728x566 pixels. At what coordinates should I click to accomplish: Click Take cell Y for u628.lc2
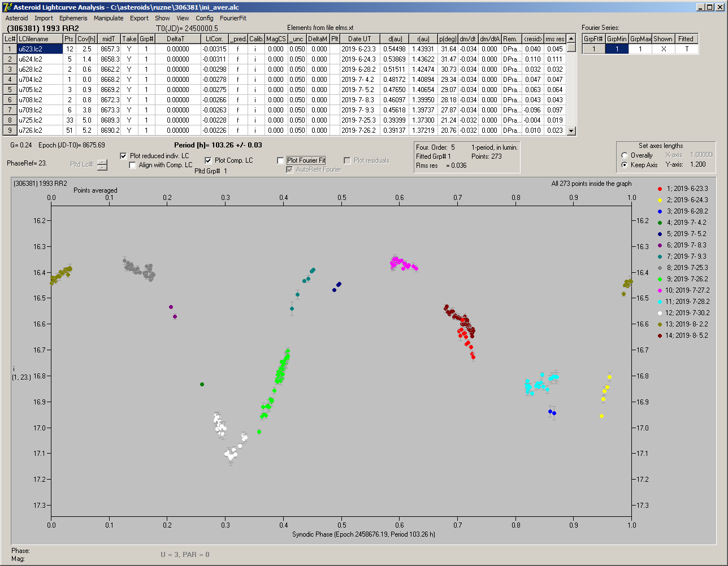coord(129,69)
